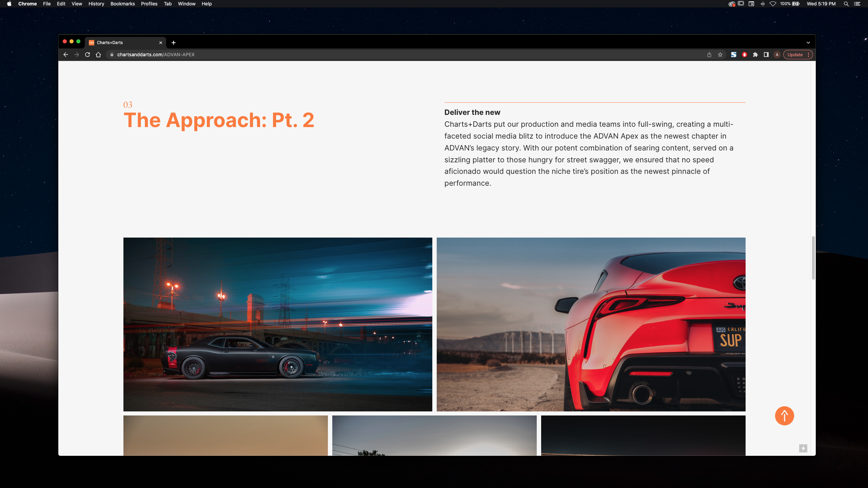Viewport: 868px width, 488px height.
Task: Open the profile avatar A
Action: (777, 55)
